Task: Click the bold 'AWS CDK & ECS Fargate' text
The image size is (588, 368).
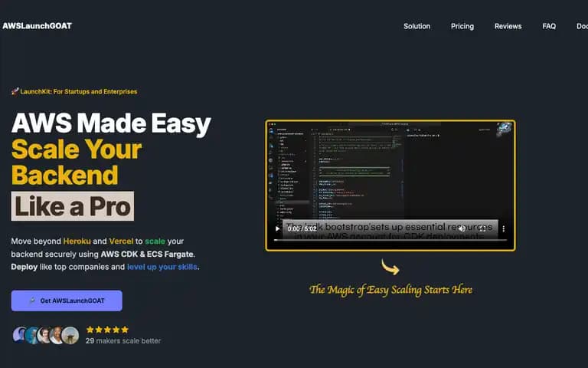Action: click(x=147, y=254)
